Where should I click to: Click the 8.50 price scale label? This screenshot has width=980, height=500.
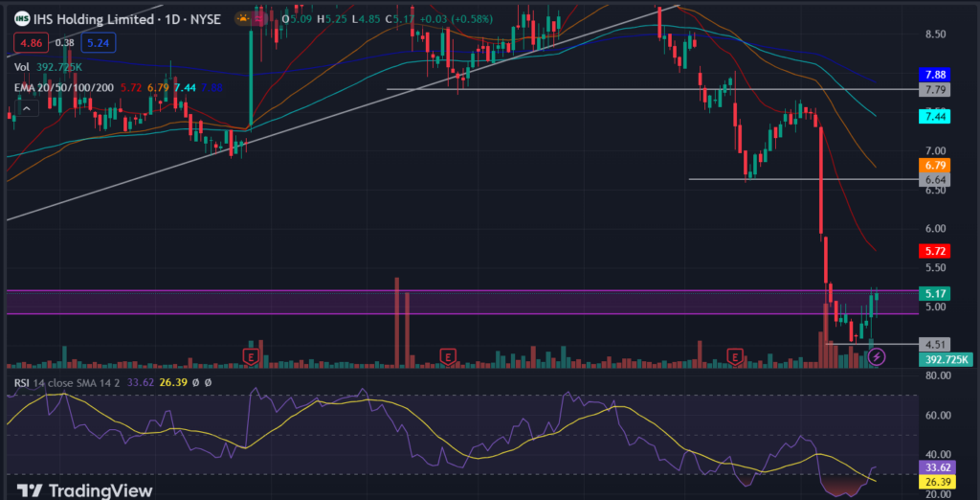click(935, 34)
